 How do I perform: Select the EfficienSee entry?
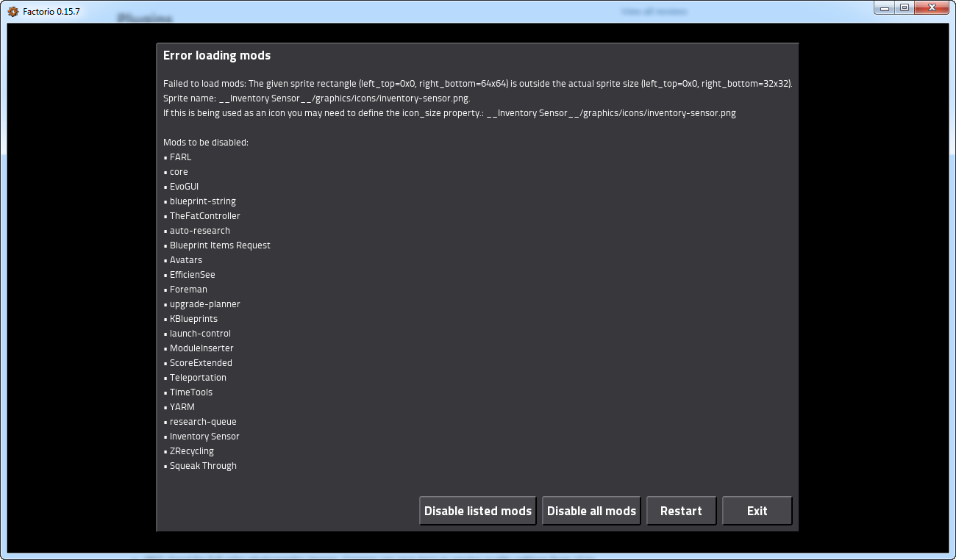193,275
